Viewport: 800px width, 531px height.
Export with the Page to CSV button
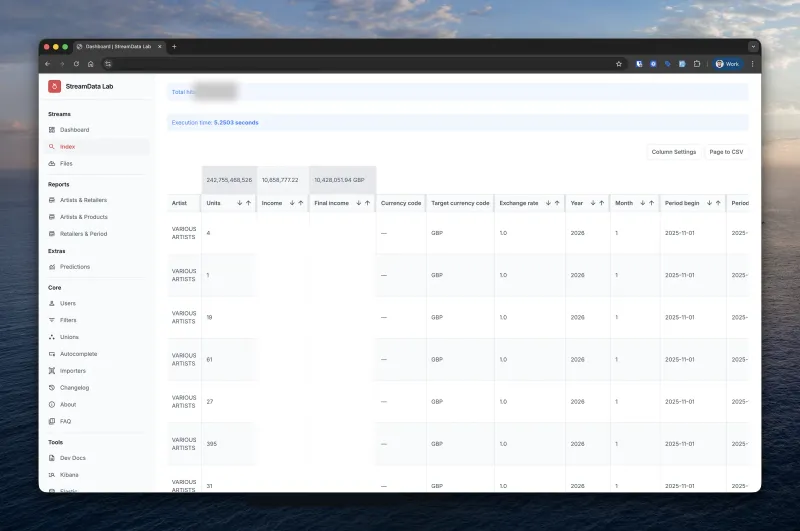pos(725,152)
